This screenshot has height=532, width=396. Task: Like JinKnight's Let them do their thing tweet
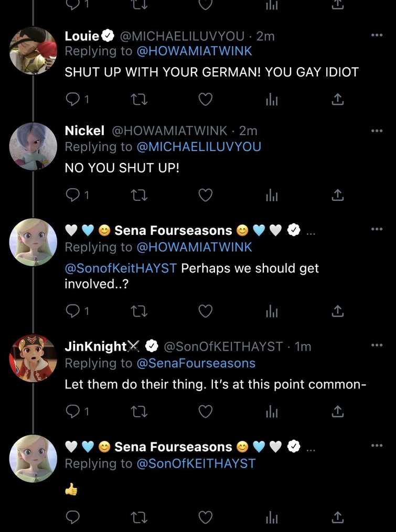click(x=205, y=411)
